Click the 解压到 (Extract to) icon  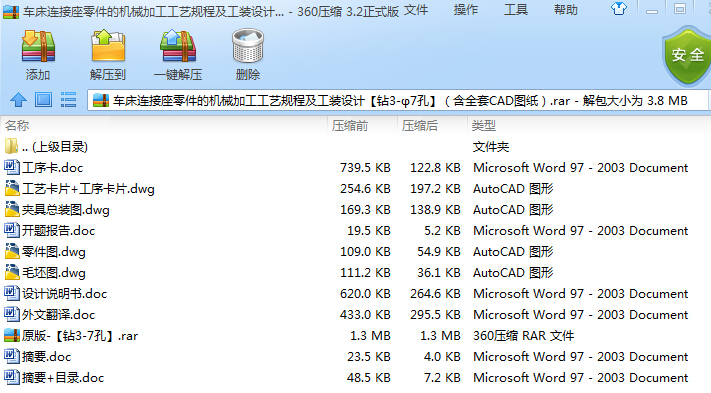tap(108, 45)
